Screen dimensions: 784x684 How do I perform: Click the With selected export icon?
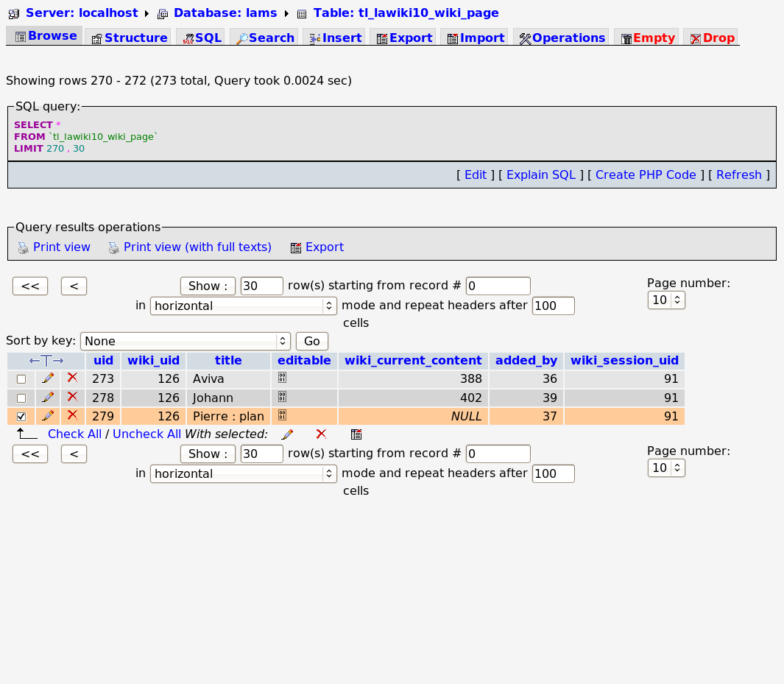356,434
